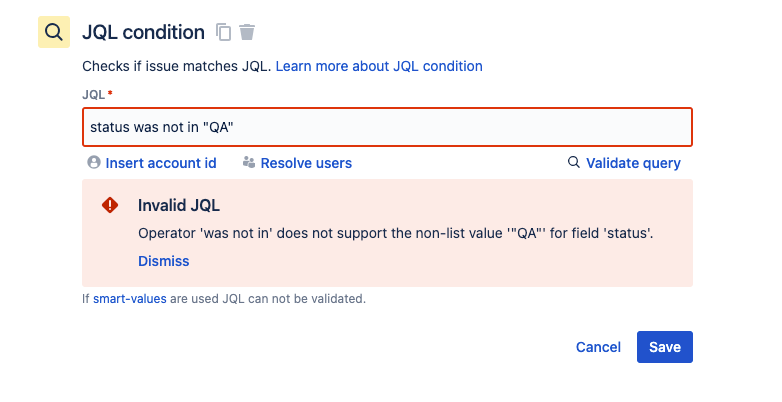782x402 pixels.
Task: Delete the JQL condition with trash icon
Action: coord(247,33)
